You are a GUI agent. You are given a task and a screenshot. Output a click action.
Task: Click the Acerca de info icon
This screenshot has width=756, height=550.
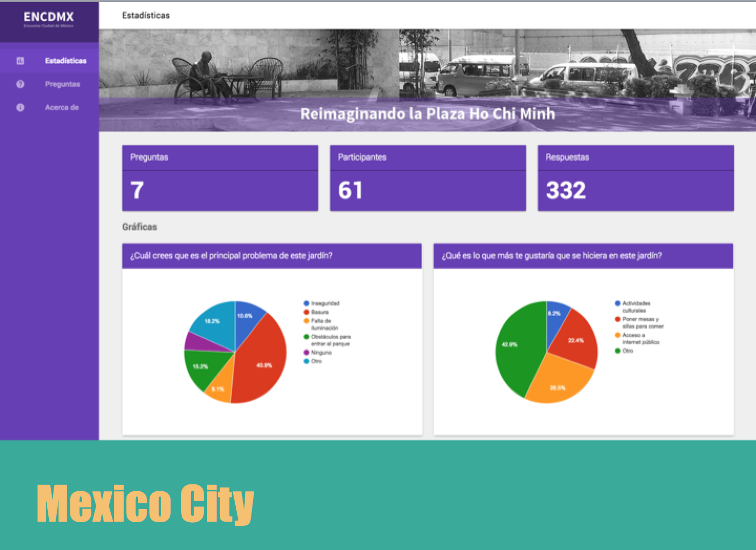20,108
